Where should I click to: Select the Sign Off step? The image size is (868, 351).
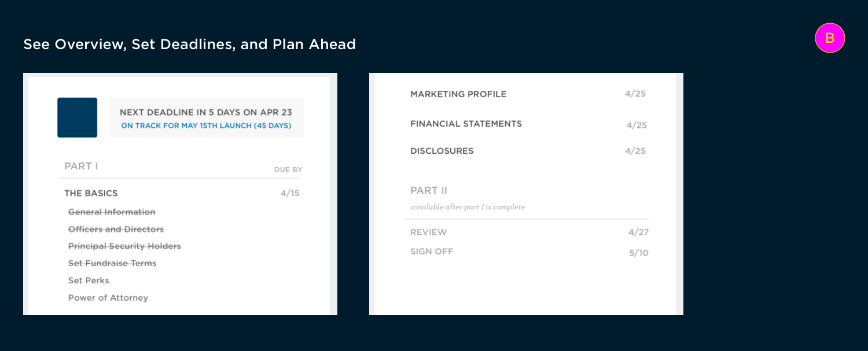(x=432, y=252)
